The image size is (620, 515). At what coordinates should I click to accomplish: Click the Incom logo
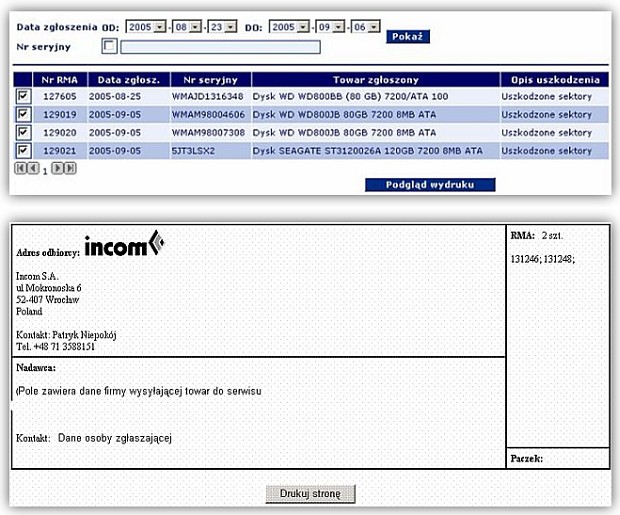(x=125, y=243)
